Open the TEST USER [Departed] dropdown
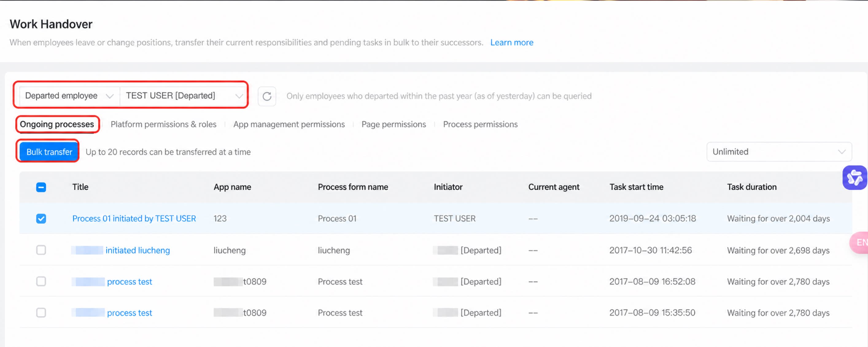The image size is (868, 347). click(184, 96)
